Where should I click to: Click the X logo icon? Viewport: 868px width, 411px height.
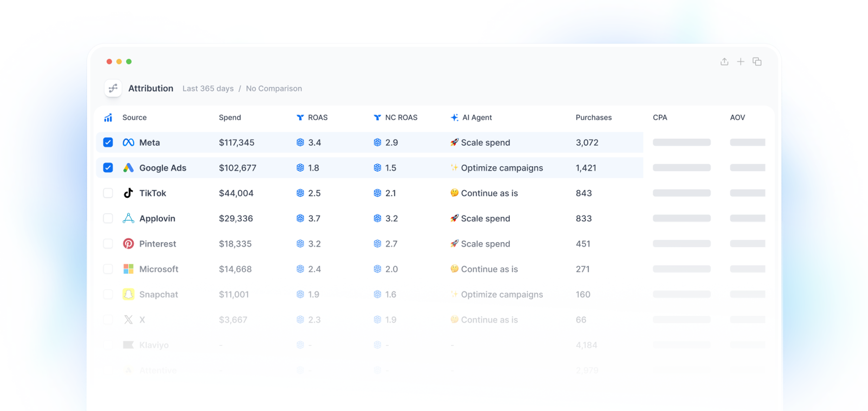[129, 320]
